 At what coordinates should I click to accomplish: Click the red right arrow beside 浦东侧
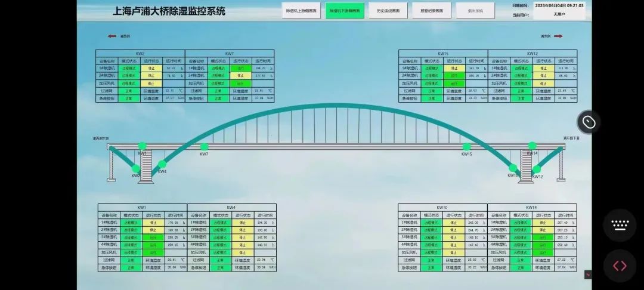pos(558,36)
